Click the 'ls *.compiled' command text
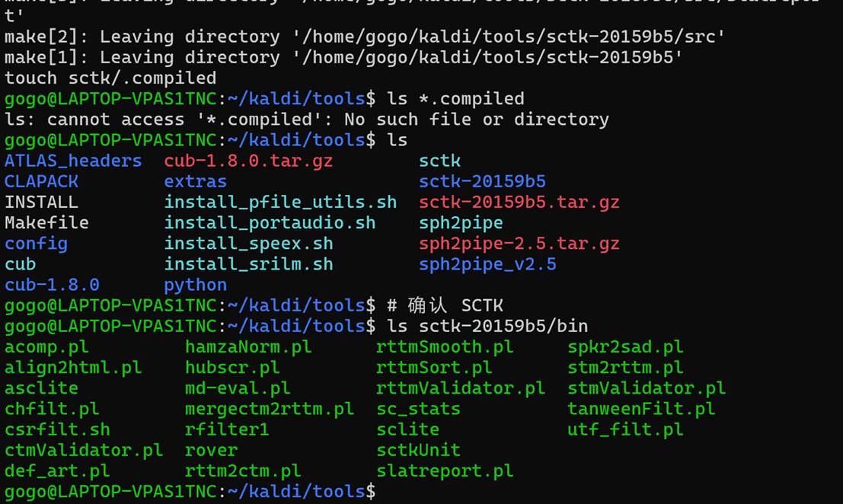Screen dimensions: 843x504 455,99
